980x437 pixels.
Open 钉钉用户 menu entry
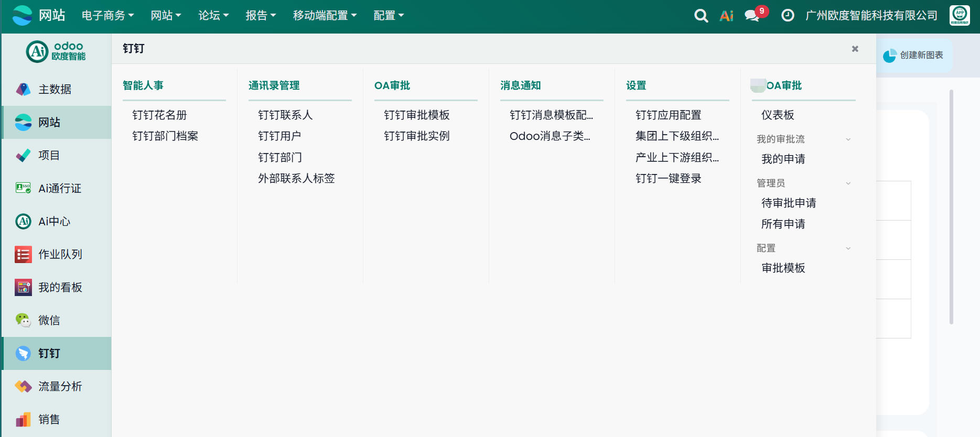[x=279, y=136]
